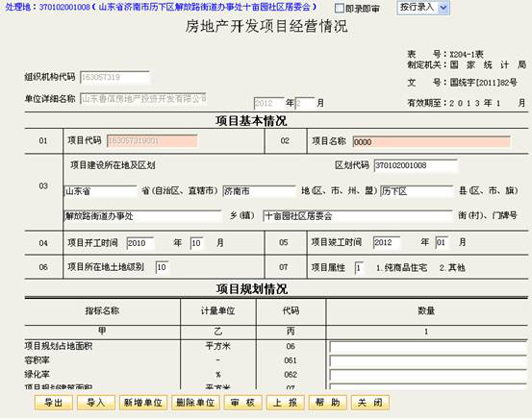Click the 关闭 button
This screenshot has height=419, width=532.
(369, 403)
